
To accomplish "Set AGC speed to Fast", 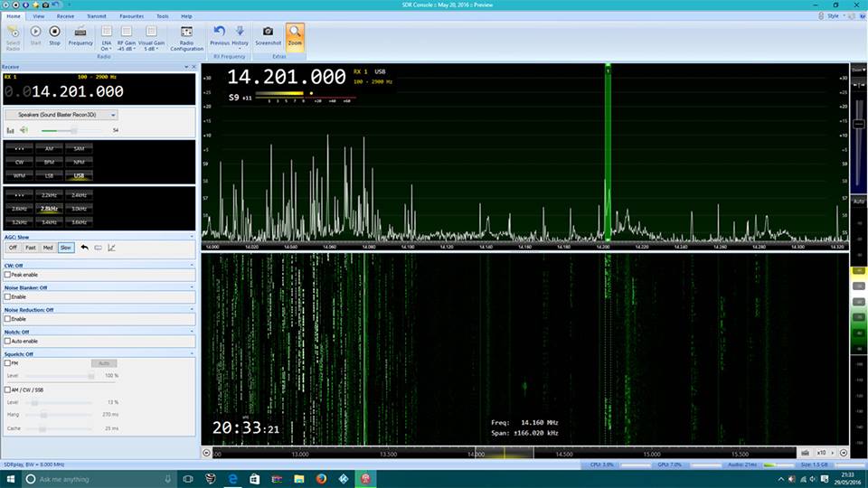I will pyautogui.click(x=31, y=247).
